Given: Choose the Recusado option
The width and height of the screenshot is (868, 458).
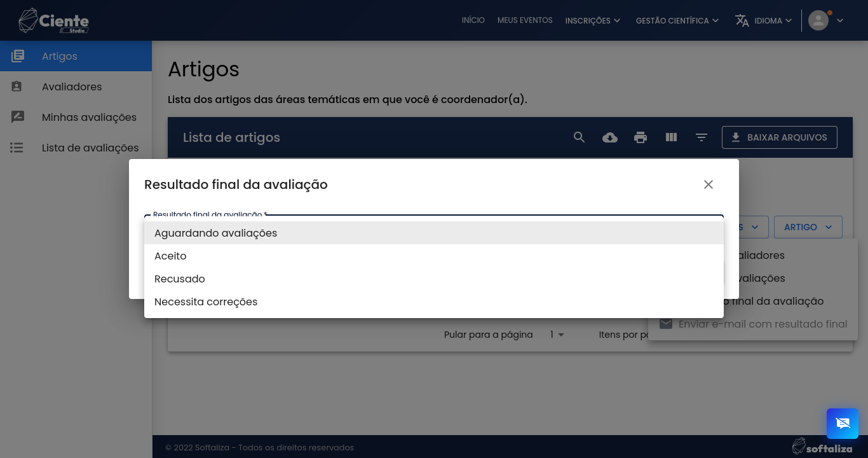Looking at the screenshot, I should 434,279.
